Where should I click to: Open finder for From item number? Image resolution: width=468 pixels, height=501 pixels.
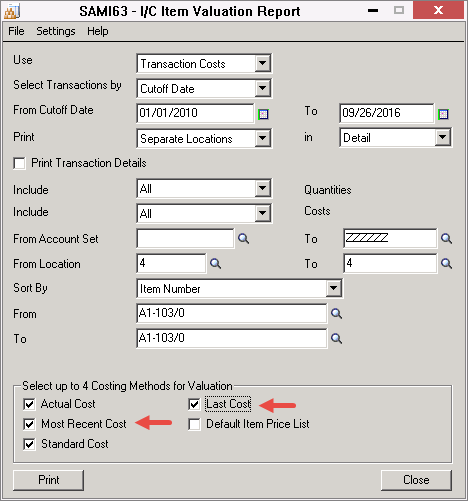coord(336,313)
